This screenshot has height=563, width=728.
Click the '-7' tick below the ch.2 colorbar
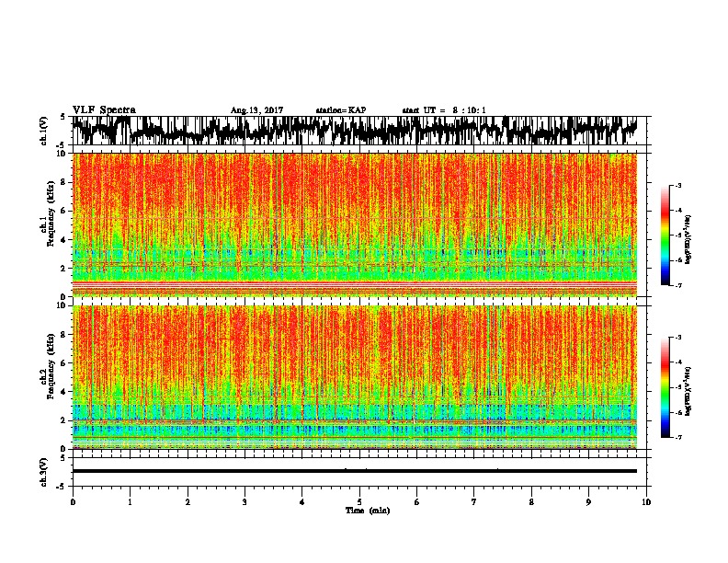pos(678,437)
